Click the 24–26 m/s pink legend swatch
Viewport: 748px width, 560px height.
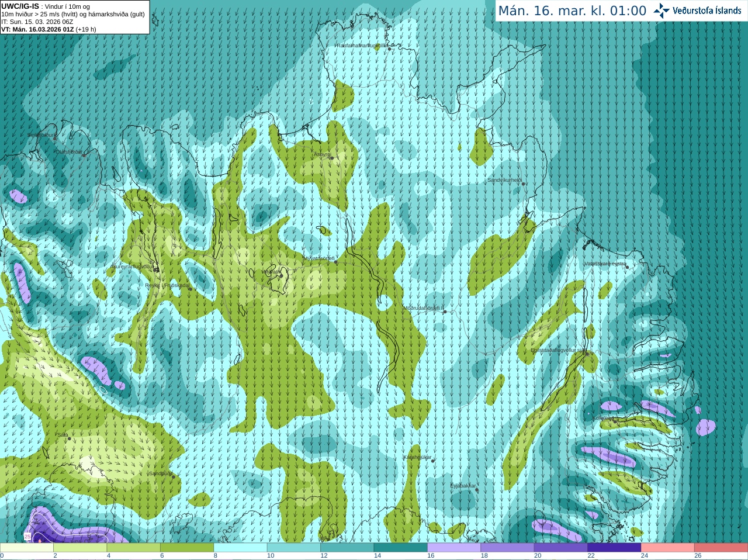[668, 547]
